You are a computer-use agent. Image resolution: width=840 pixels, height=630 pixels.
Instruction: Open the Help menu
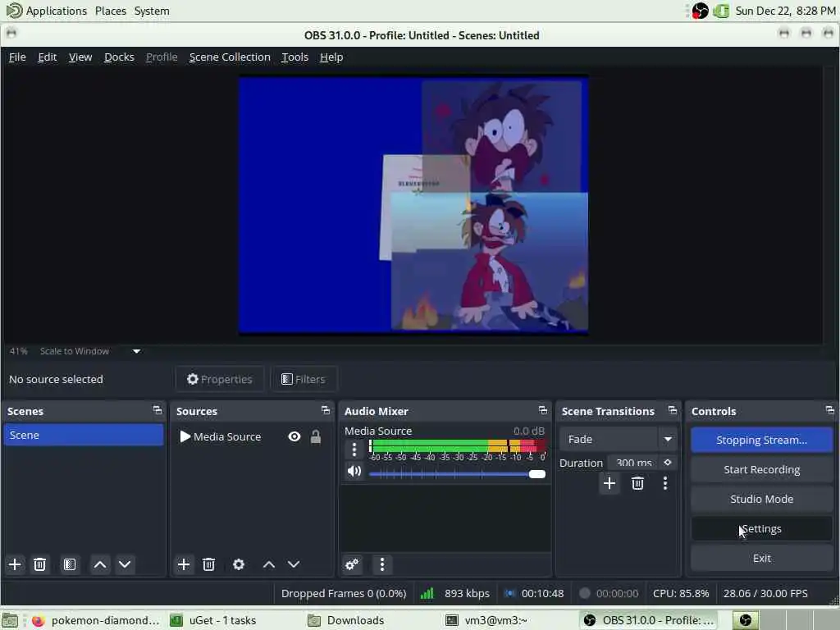click(x=331, y=57)
